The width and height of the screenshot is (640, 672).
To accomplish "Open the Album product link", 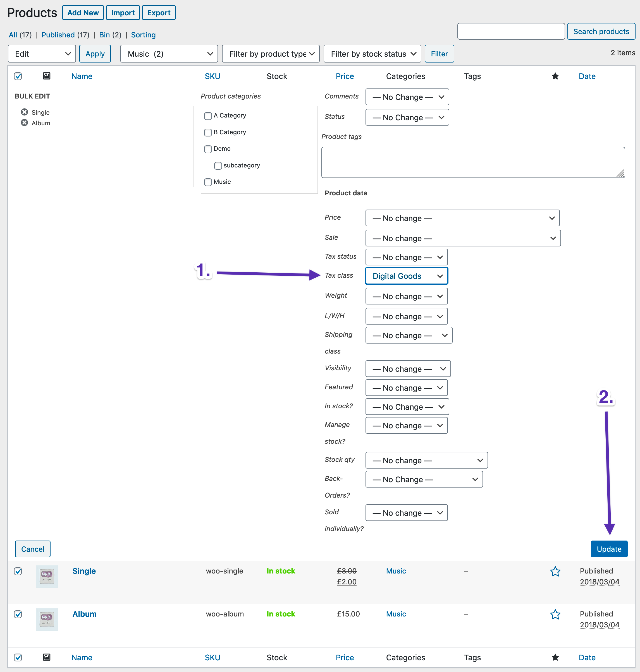I will (x=84, y=614).
